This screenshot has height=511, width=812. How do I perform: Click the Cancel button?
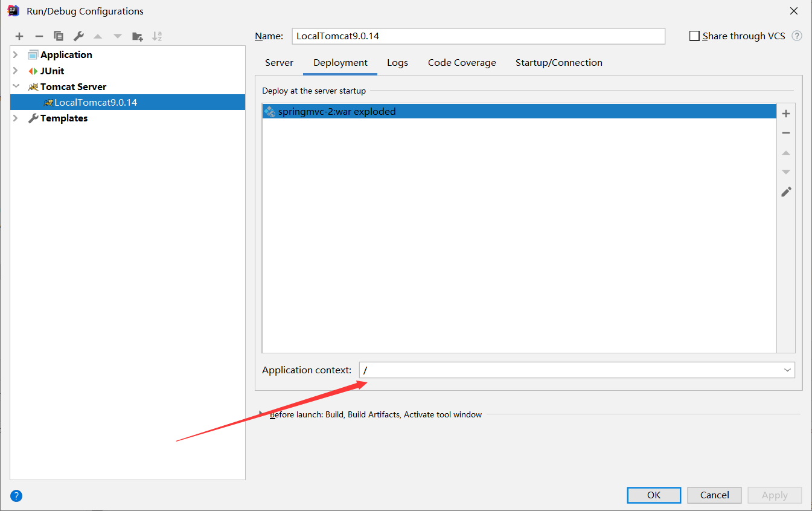tap(715, 495)
